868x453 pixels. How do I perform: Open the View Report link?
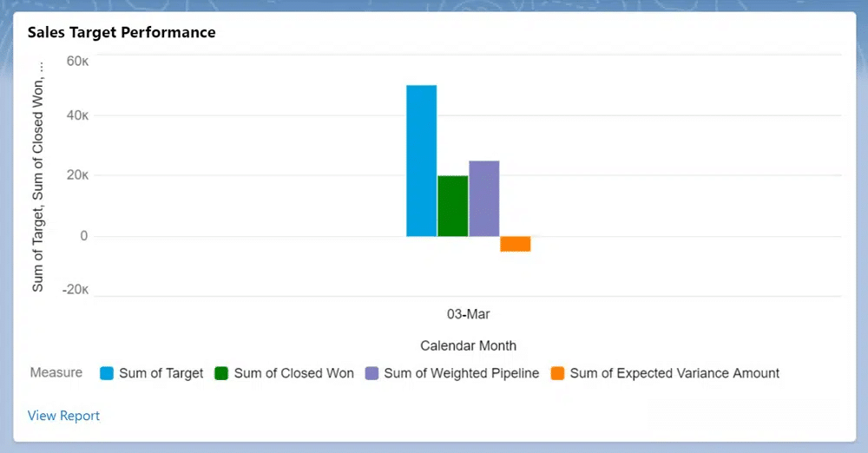coord(63,416)
